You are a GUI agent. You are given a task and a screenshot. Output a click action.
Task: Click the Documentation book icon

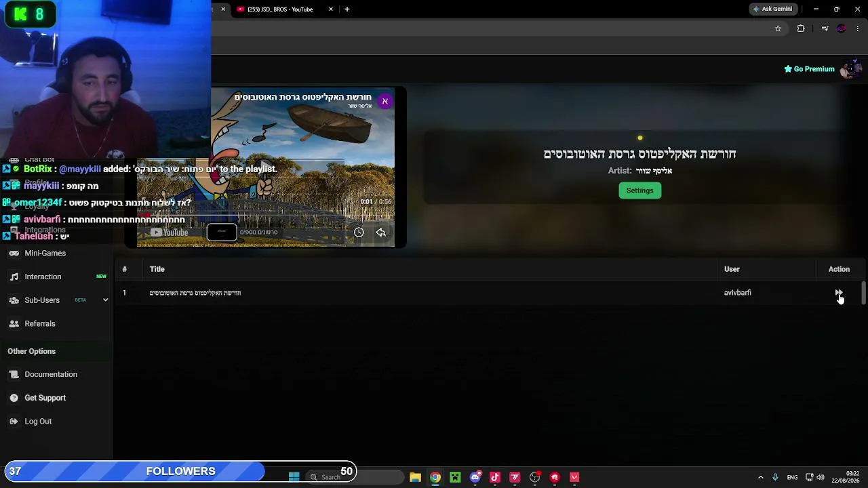[14, 374]
